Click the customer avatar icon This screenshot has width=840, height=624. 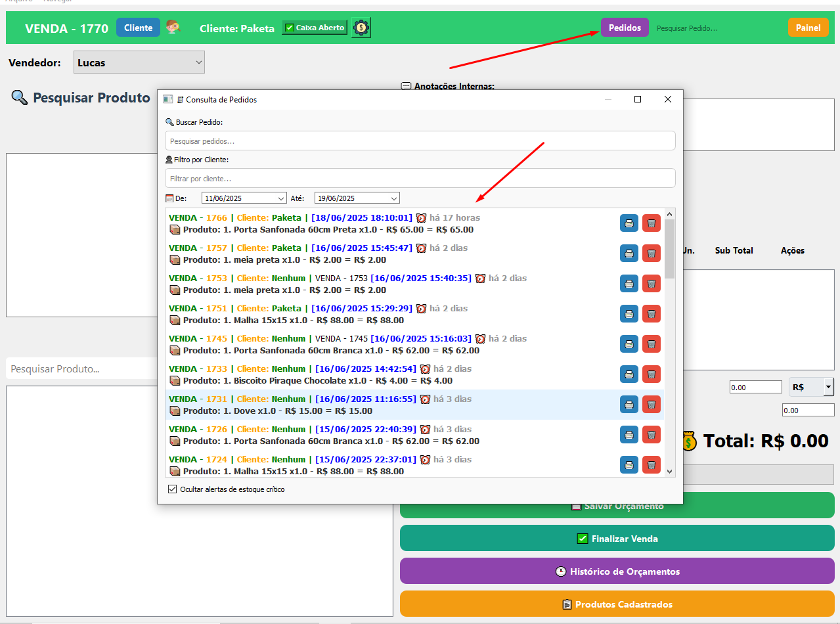point(173,28)
